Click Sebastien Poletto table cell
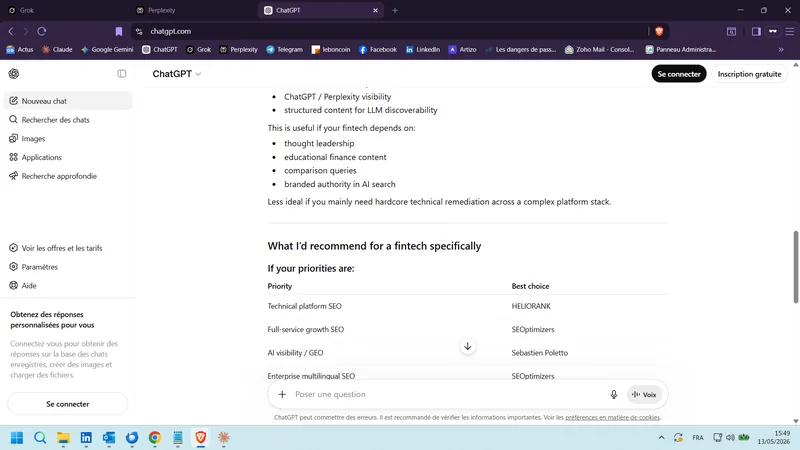 [x=539, y=353]
